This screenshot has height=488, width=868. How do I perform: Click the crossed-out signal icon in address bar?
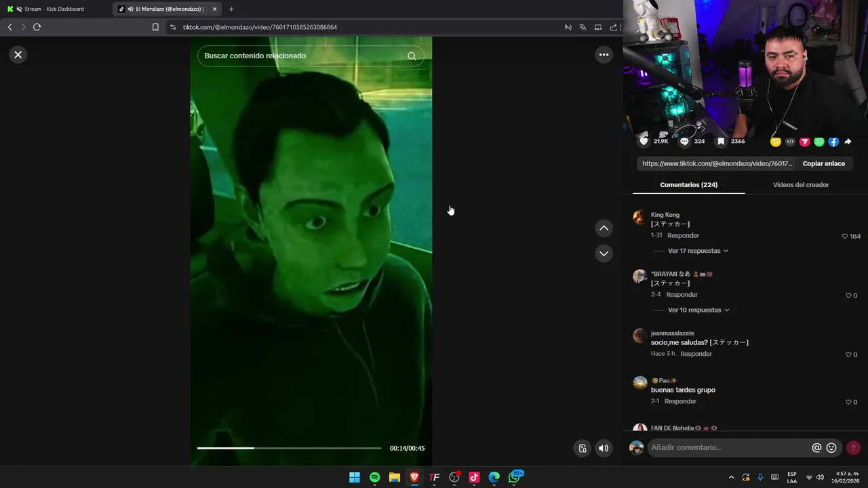click(568, 27)
